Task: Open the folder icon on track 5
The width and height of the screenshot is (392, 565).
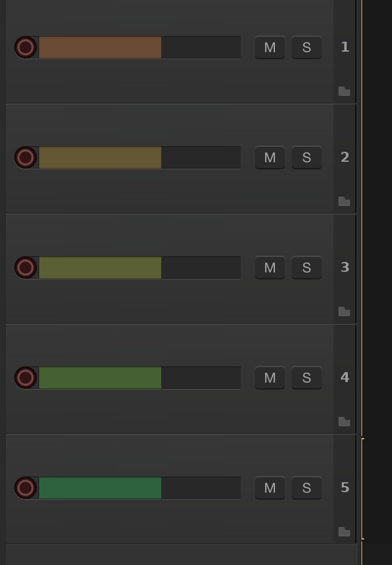Action: pyautogui.click(x=344, y=531)
